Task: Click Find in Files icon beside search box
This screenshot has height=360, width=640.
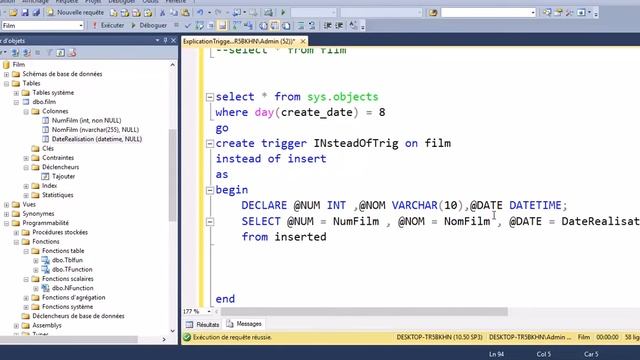Action: pos(433,13)
